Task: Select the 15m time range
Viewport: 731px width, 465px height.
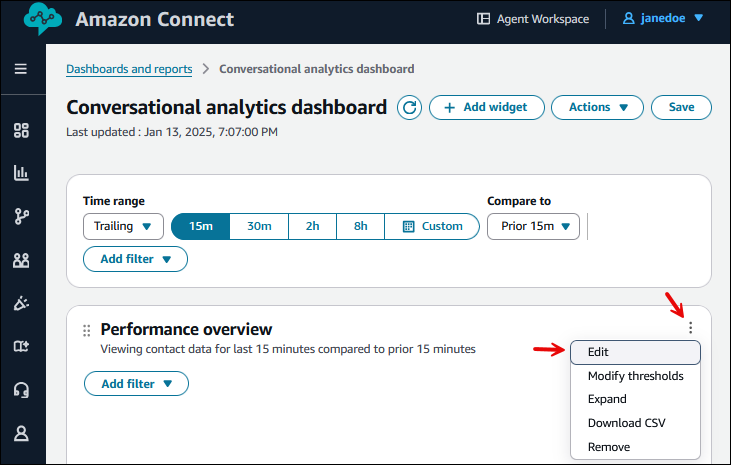Action: pyautogui.click(x=201, y=226)
